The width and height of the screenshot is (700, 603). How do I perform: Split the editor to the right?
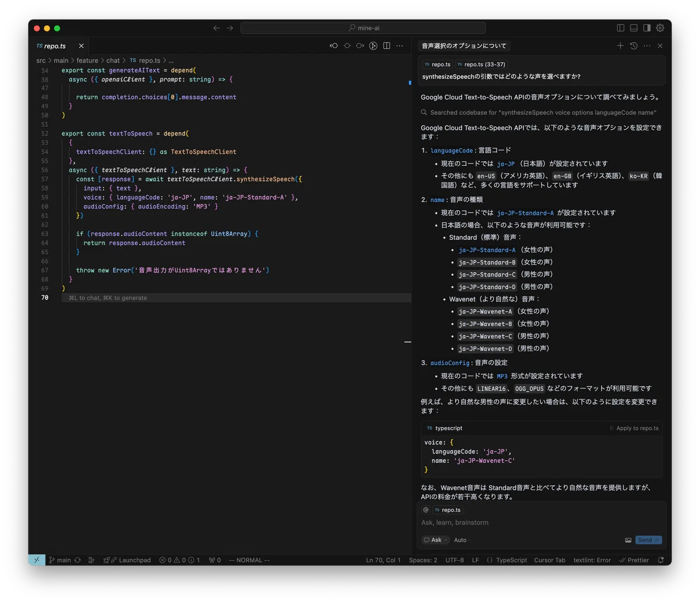click(386, 46)
